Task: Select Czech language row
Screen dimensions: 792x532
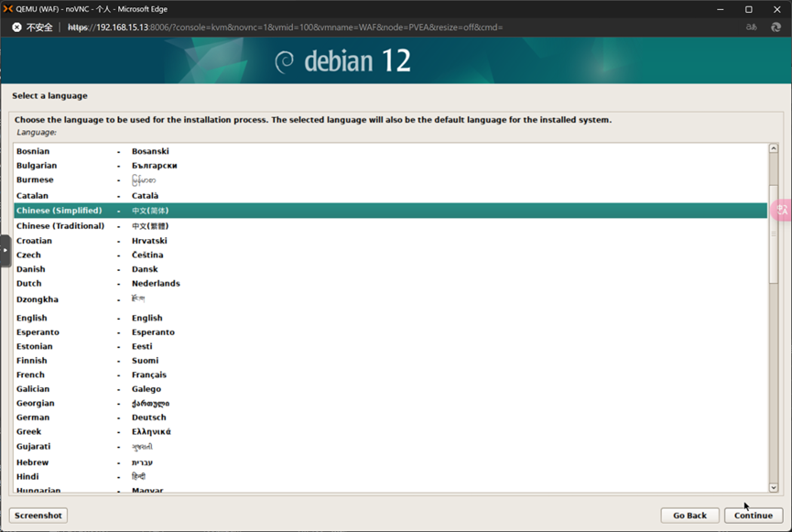Action: coord(390,255)
